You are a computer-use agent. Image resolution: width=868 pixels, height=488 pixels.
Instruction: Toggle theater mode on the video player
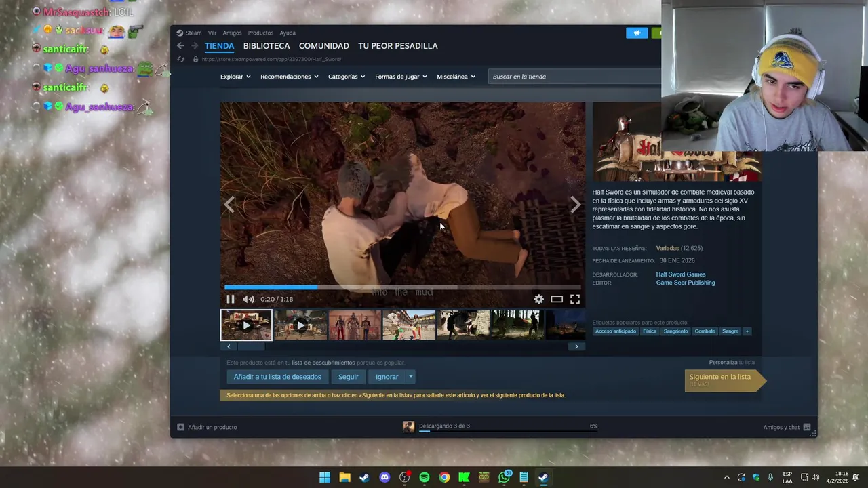pos(557,299)
